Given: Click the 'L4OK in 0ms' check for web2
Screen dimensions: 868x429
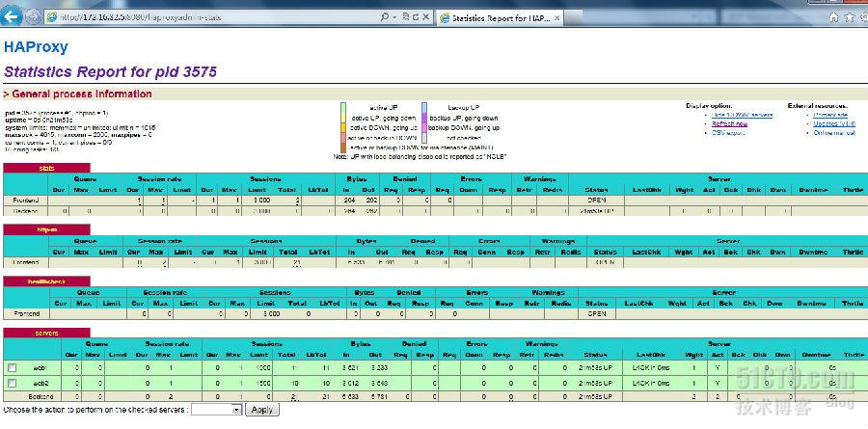Looking at the screenshot, I should pyautogui.click(x=650, y=383).
